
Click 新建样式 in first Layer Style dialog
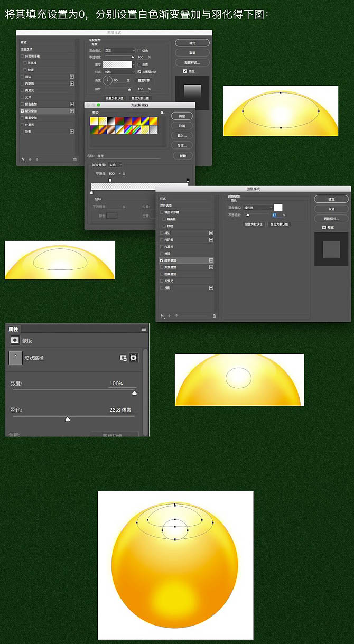point(192,62)
